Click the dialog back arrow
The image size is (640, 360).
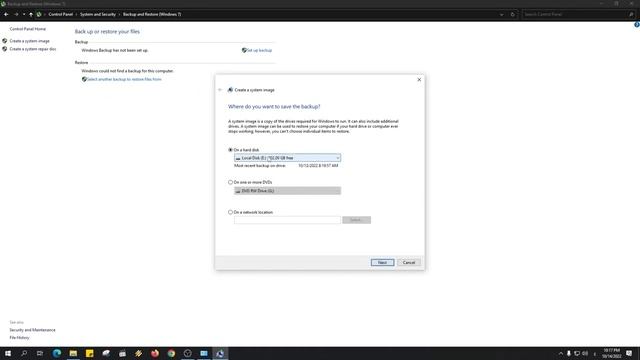click(x=220, y=90)
